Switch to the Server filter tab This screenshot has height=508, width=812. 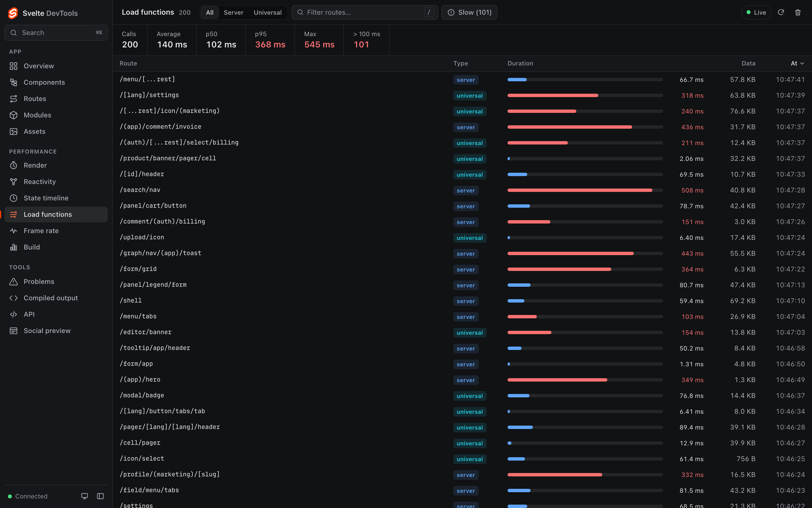click(233, 12)
